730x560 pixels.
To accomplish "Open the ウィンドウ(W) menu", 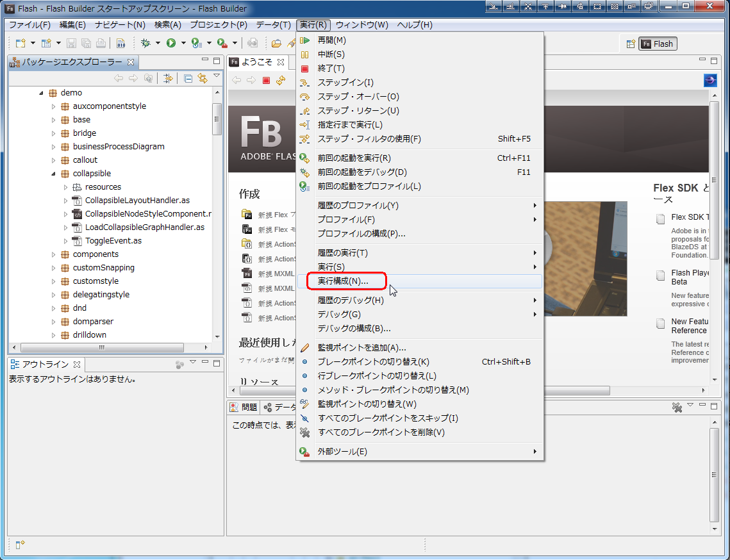I will click(361, 25).
